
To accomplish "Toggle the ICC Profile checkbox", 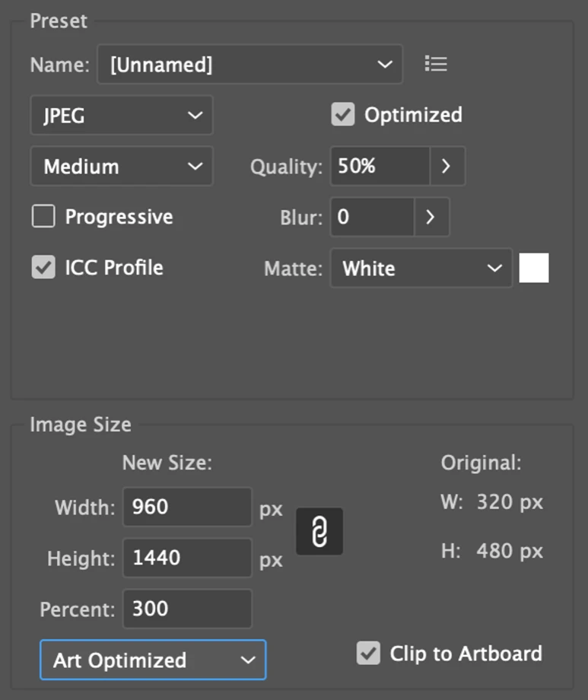I will 43,267.
